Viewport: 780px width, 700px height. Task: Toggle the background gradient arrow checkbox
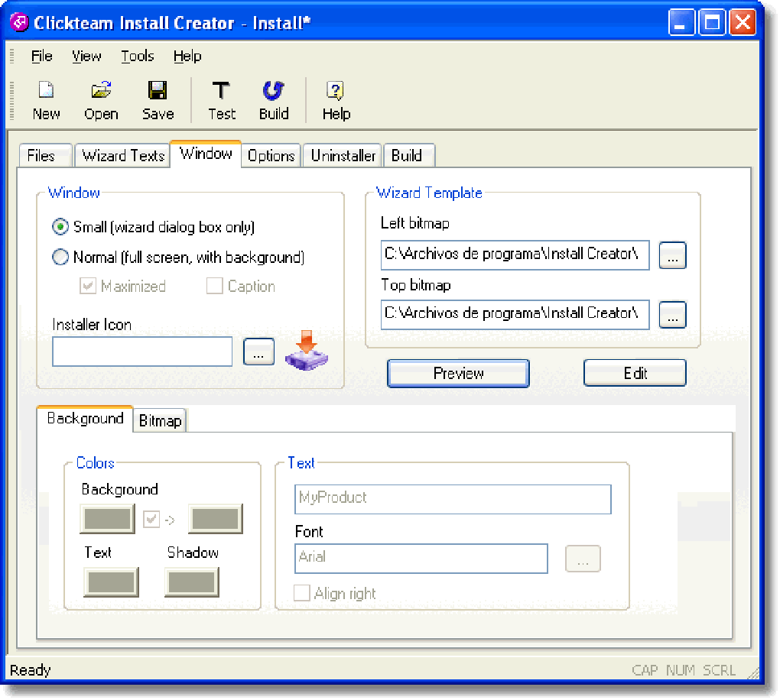tap(151, 519)
